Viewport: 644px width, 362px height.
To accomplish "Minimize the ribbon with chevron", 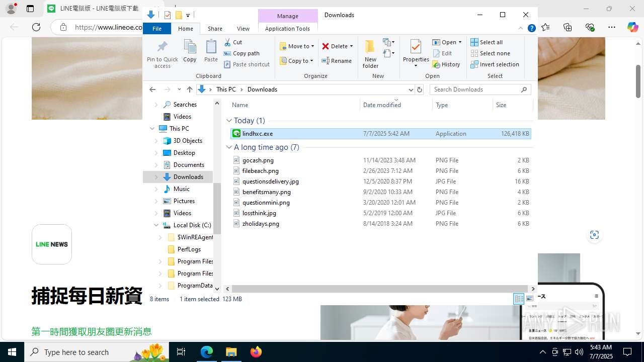I will (521, 29).
